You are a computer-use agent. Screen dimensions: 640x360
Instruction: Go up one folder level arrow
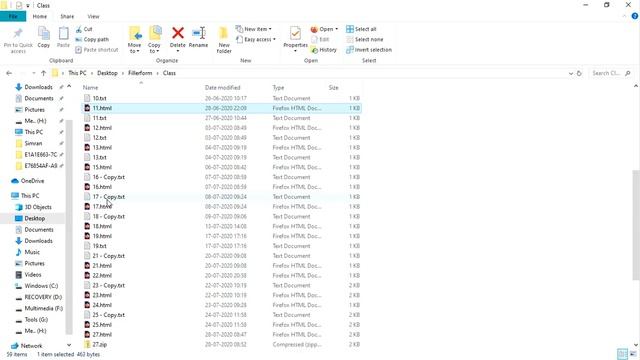(43, 73)
